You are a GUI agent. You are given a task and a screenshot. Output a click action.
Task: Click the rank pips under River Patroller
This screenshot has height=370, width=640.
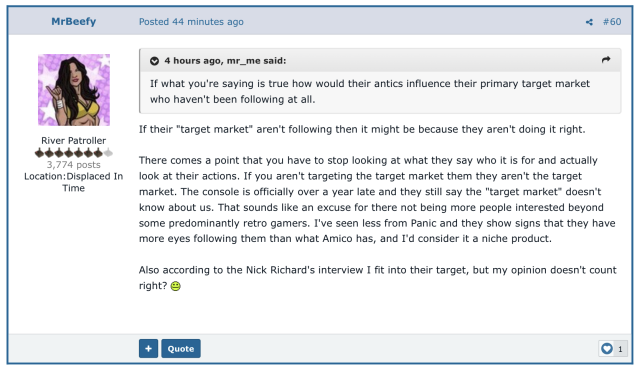pyautogui.click(x=73, y=153)
